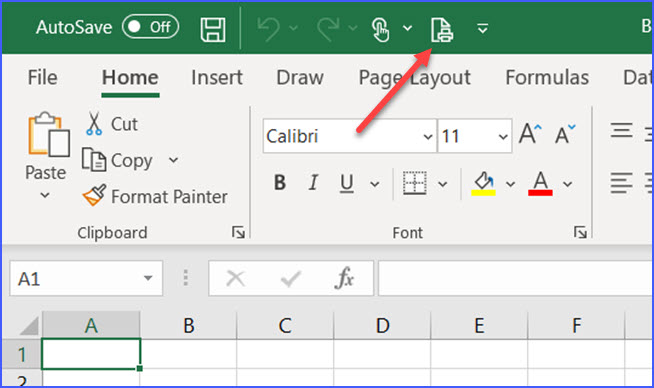Viewport: 654px width, 388px height.
Task: Click the Redo arrow icon
Action: coord(328,28)
